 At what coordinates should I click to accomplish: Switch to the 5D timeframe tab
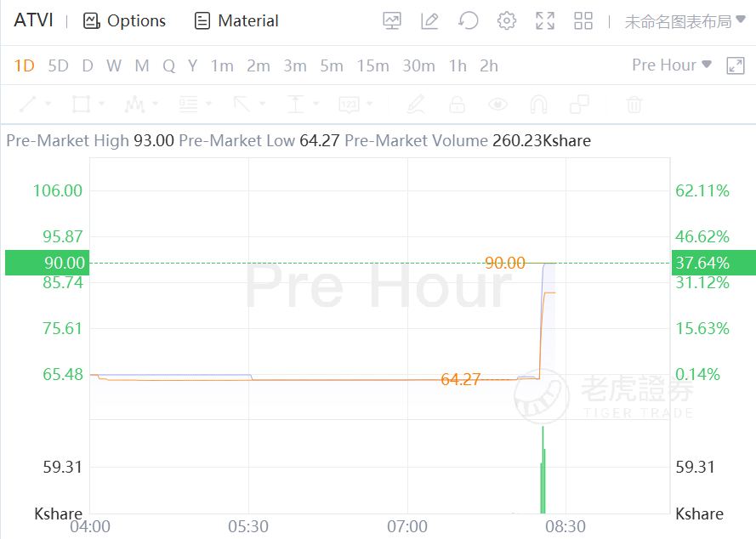58,65
